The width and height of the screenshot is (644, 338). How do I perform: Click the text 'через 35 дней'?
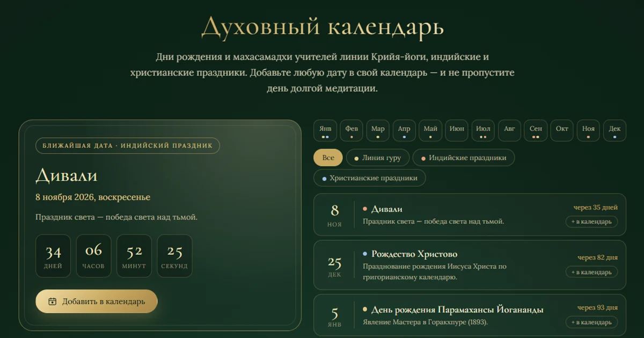click(596, 207)
